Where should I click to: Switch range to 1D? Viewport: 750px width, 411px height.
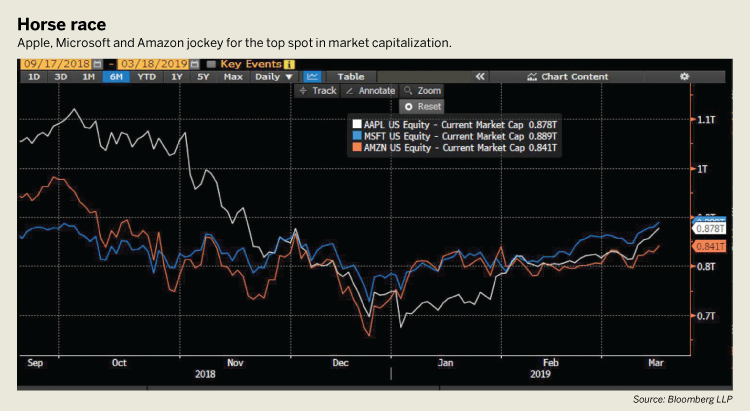coord(34,77)
